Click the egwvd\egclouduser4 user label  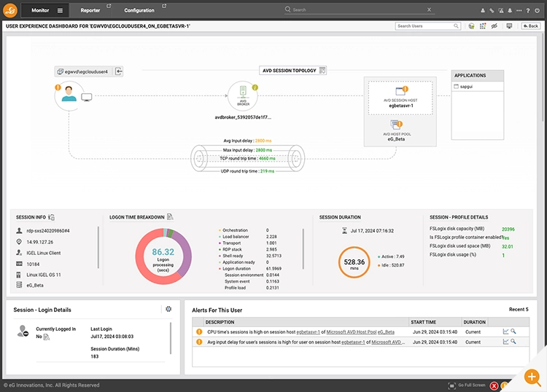(86, 72)
